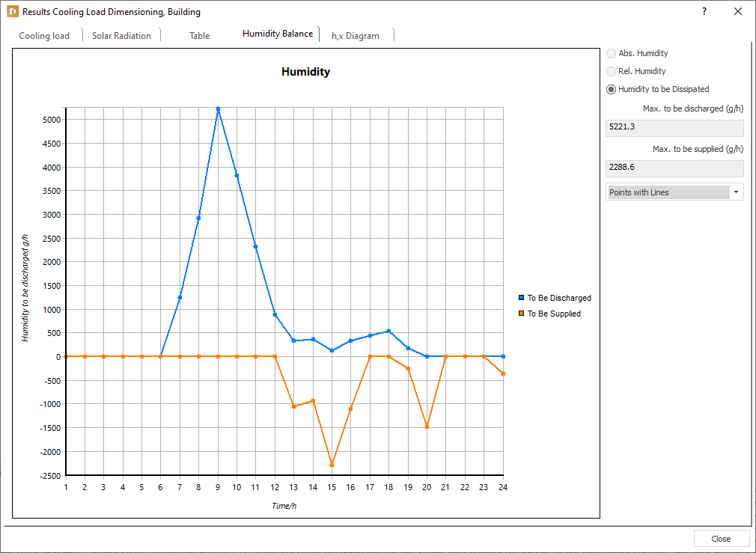Click the orange To Be Supplied legend swatch
This screenshot has height=553, width=756.
521,314
